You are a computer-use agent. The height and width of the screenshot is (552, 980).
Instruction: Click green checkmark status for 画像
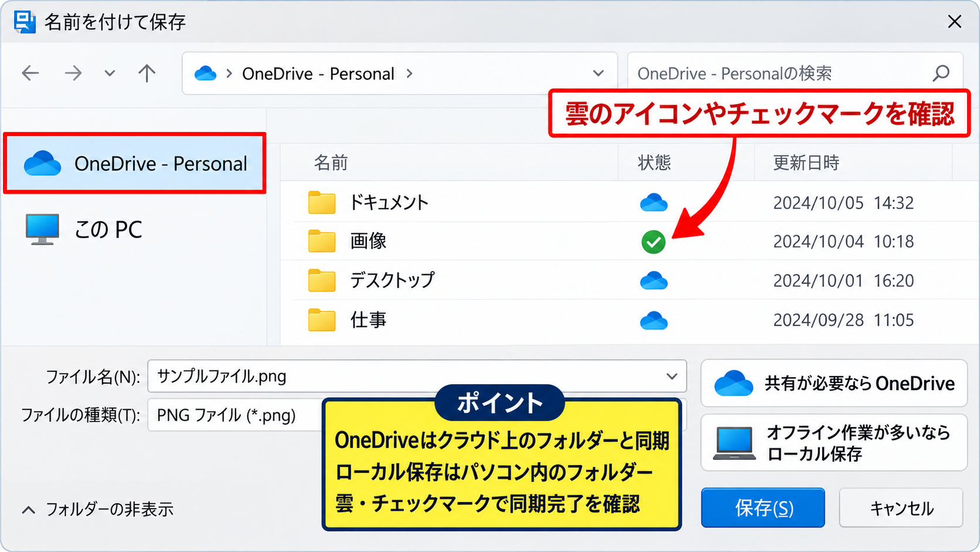coord(654,242)
